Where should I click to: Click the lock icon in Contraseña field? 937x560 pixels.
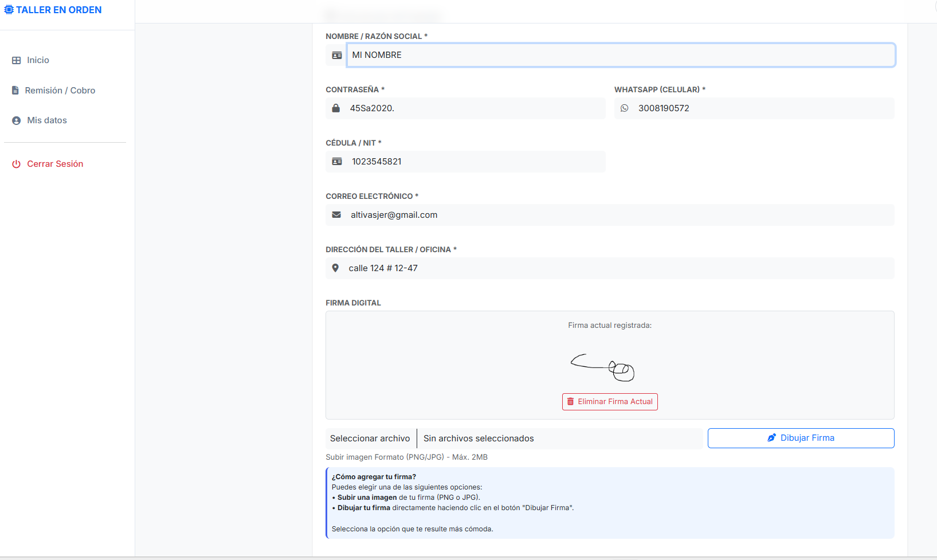pyautogui.click(x=336, y=108)
